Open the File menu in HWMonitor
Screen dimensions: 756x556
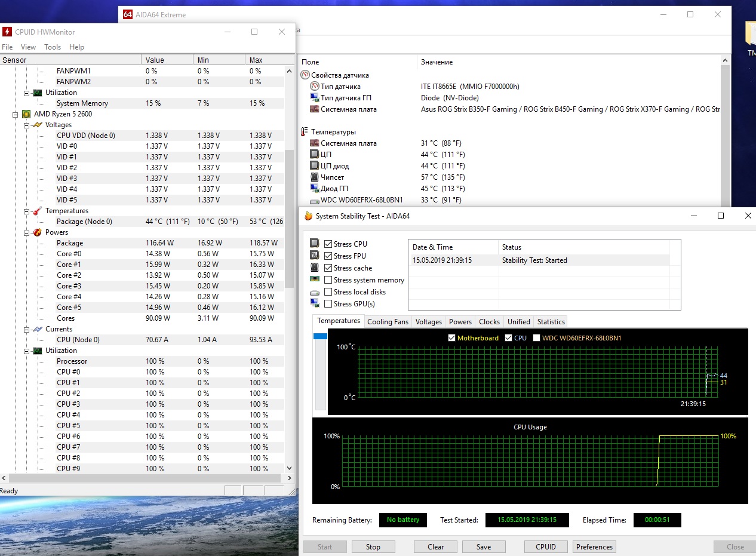click(x=7, y=47)
